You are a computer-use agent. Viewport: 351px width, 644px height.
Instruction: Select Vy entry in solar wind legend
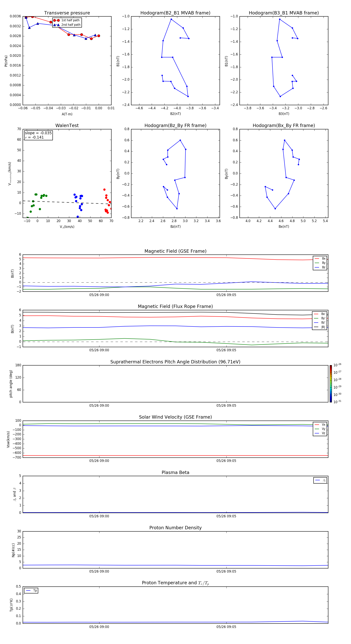click(320, 429)
